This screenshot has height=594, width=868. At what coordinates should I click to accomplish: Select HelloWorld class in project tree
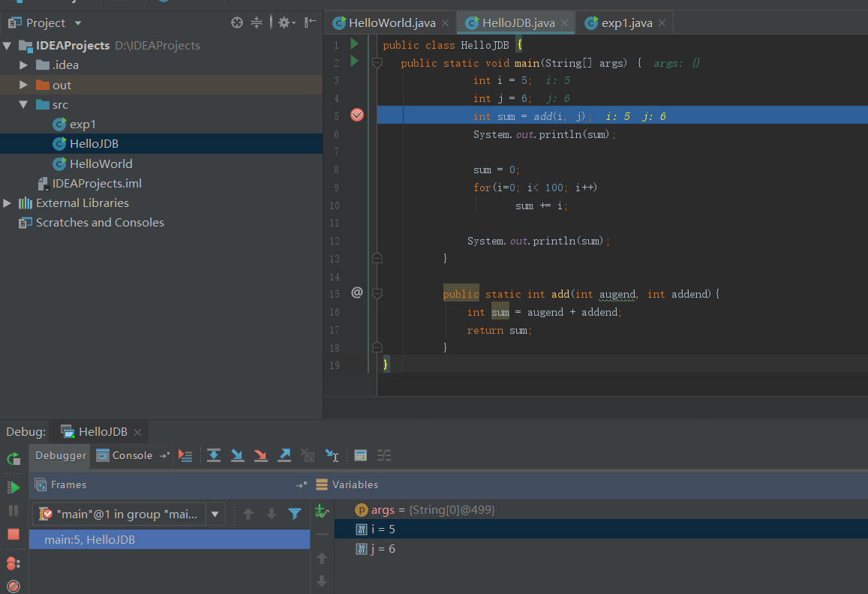click(101, 163)
